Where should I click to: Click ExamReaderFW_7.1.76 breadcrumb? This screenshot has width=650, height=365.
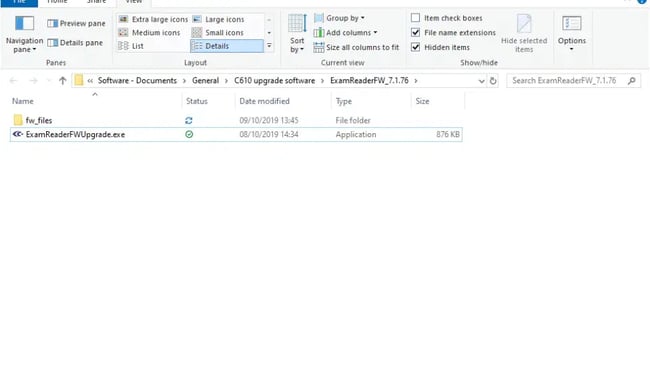(x=369, y=81)
